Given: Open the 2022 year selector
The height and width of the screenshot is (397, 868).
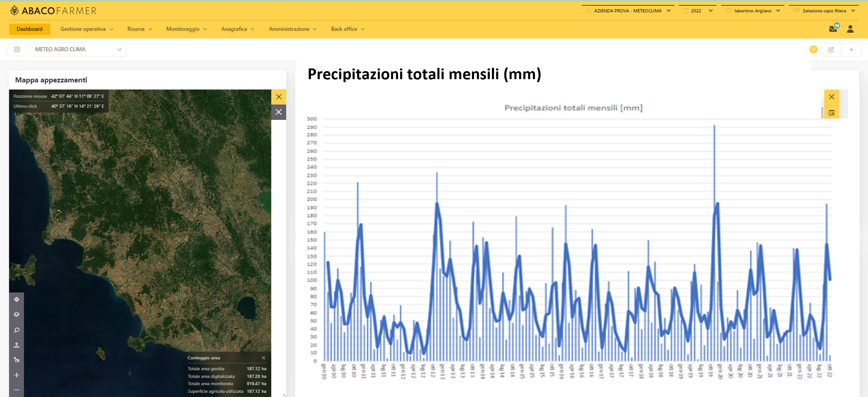Looking at the screenshot, I should pyautogui.click(x=697, y=11).
